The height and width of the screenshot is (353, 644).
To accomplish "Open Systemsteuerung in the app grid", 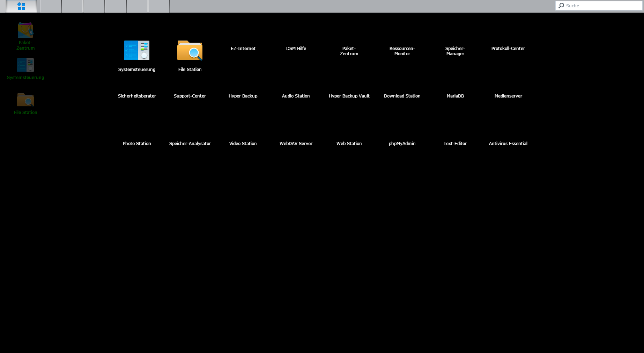I will (137, 56).
